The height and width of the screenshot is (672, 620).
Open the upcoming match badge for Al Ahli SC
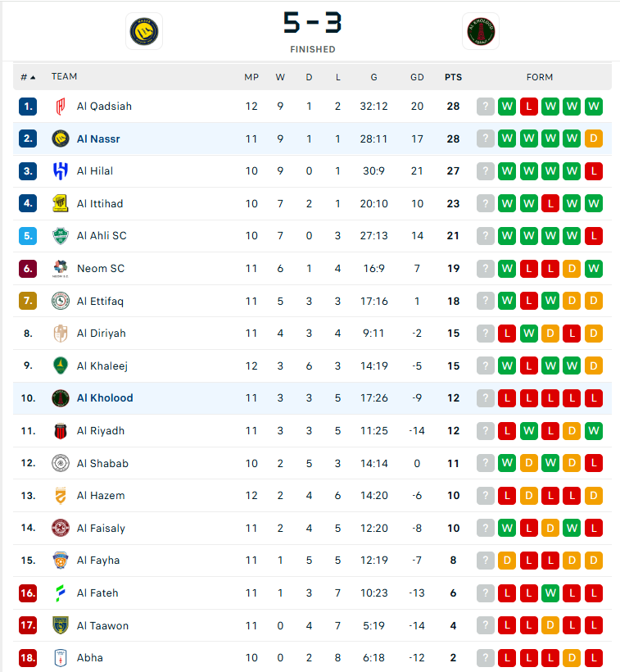point(486,236)
